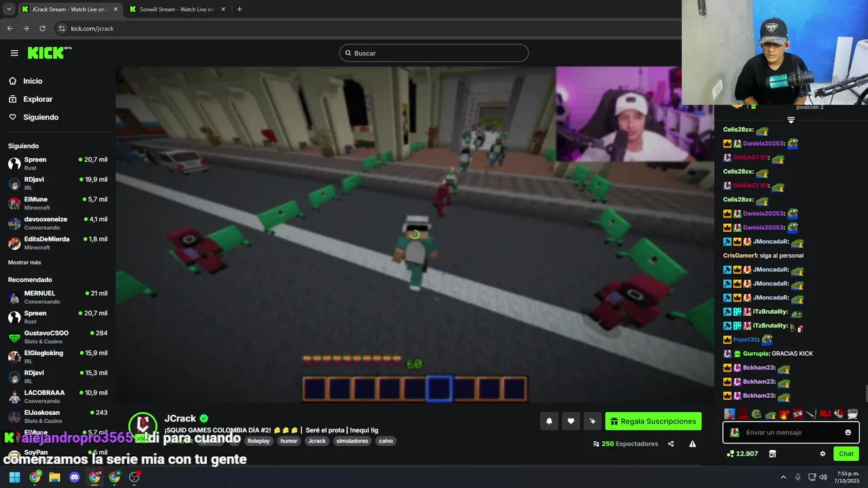Click the JCrack channel avatar
The width and height of the screenshot is (868, 488).
pyautogui.click(x=143, y=426)
